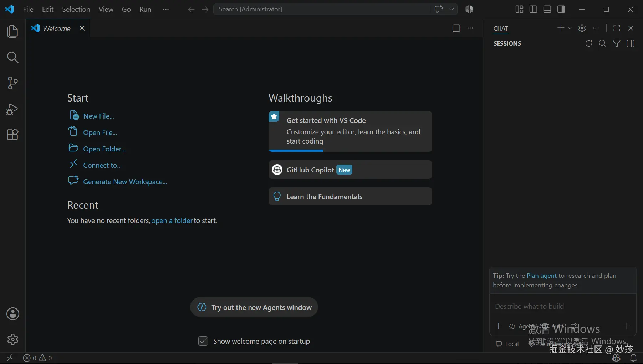Go forward with the right arrow
643x364 pixels.
(205, 9)
